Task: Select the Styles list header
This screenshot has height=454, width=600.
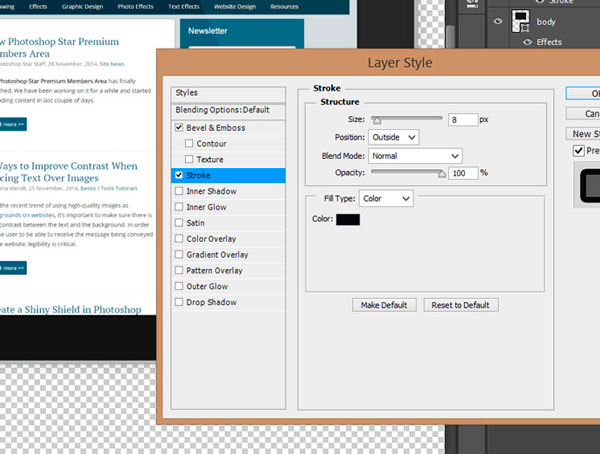Action: (228, 93)
